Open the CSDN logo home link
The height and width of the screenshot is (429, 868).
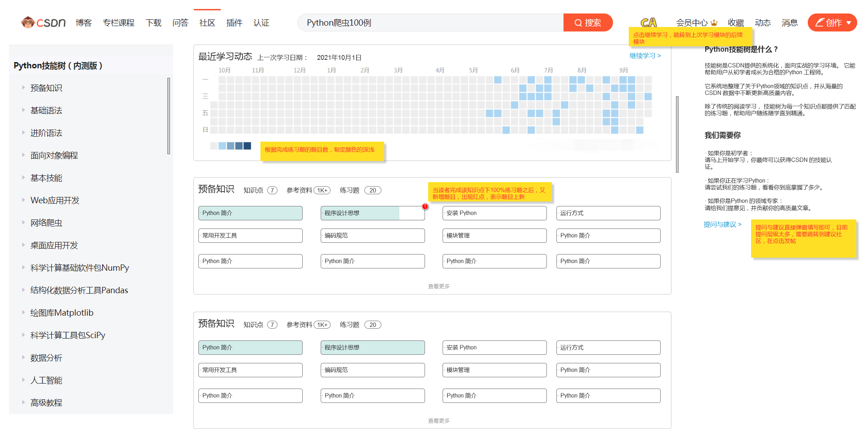pyautogui.click(x=43, y=22)
